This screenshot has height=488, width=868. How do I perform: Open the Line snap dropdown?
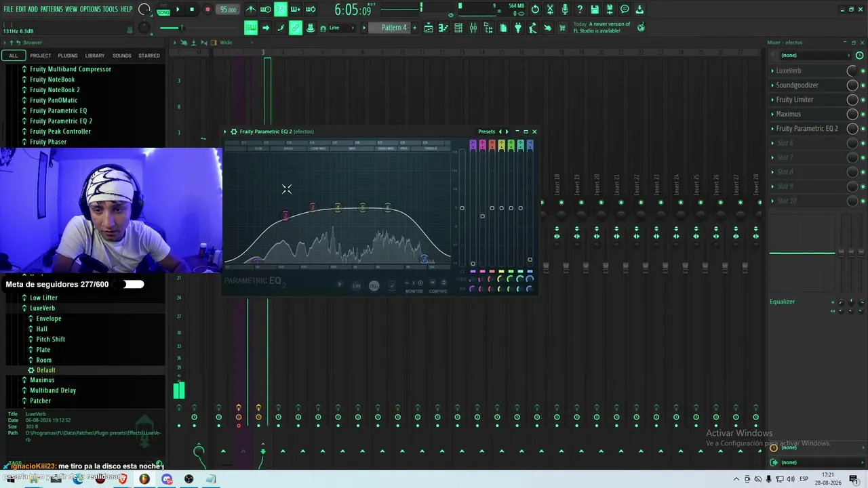point(339,28)
